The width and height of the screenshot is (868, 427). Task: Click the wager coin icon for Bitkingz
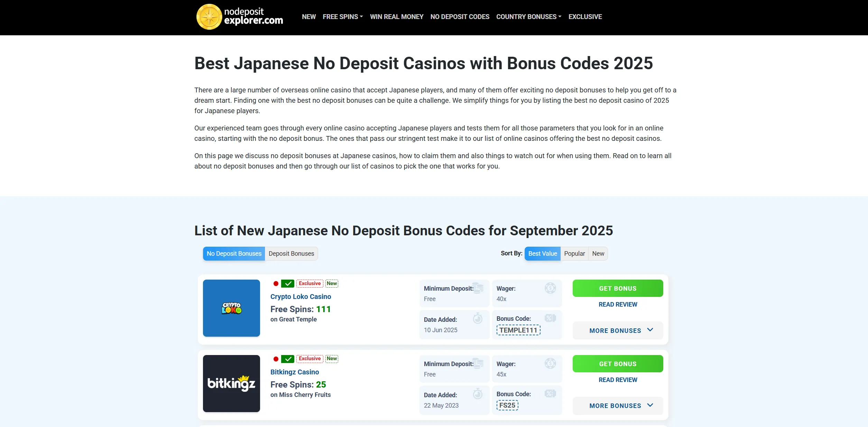pos(550,363)
